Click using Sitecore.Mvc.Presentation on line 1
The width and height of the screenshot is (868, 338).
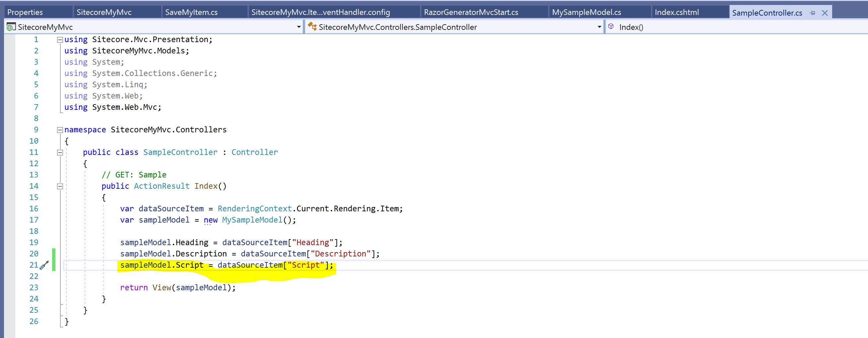tap(138, 40)
